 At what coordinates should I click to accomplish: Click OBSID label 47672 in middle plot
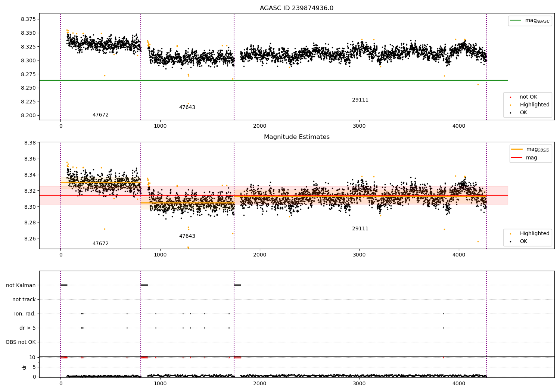pyautogui.click(x=100, y=244)
